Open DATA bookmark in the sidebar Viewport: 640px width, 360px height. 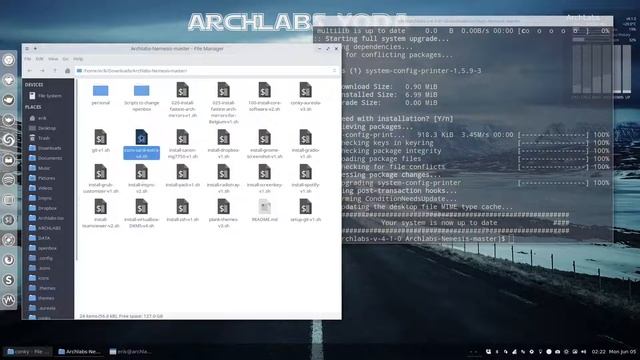tap(40, 238)
